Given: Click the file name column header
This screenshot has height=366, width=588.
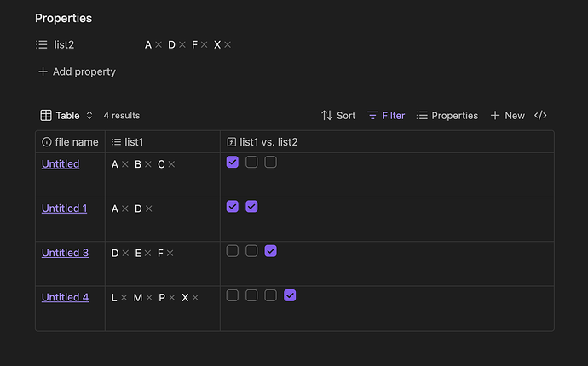Looking at the screenshot, I should 70,142.
